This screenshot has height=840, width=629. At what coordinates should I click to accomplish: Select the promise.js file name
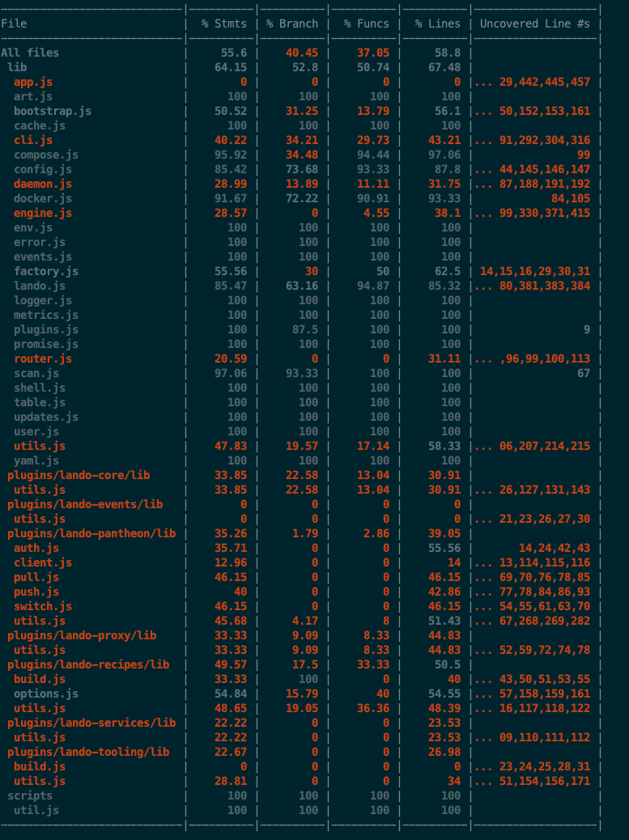point(46,344)
